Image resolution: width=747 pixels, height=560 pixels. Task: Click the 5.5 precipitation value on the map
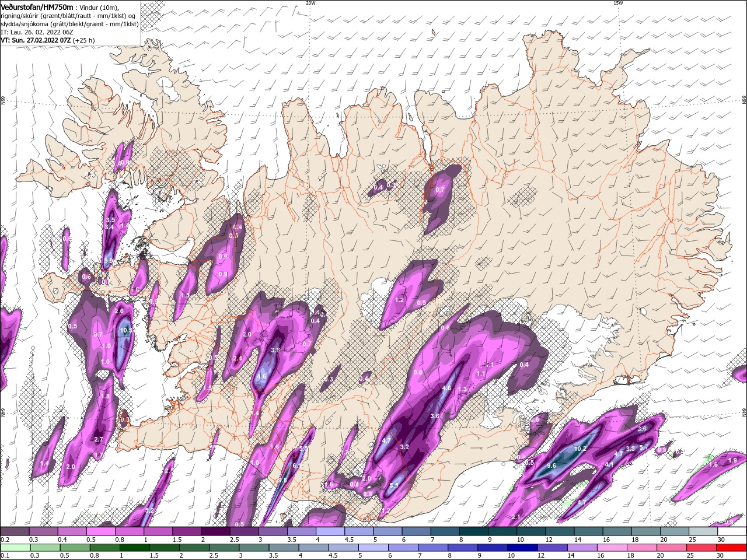[x=394, y=485]
